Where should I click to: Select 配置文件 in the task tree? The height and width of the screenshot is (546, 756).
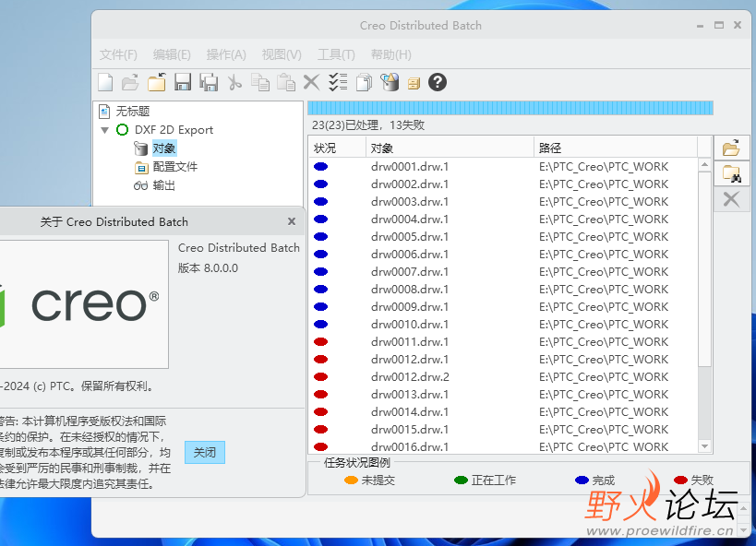pos(175,167)
